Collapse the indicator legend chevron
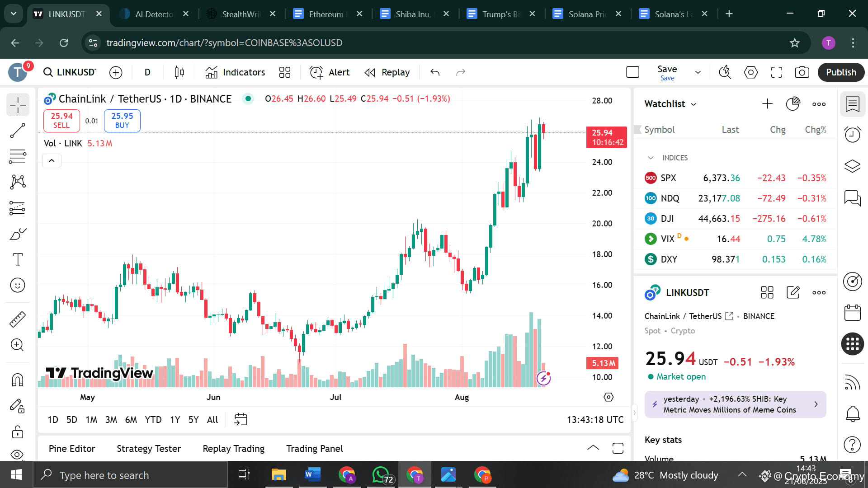The width and height of the screenshot is (868, 488). [52, 160]
